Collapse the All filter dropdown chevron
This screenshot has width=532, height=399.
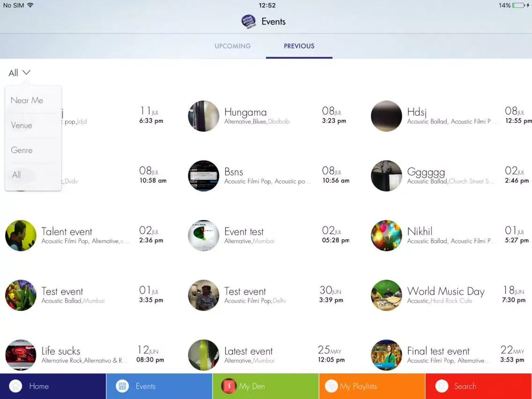click(26, 73)
